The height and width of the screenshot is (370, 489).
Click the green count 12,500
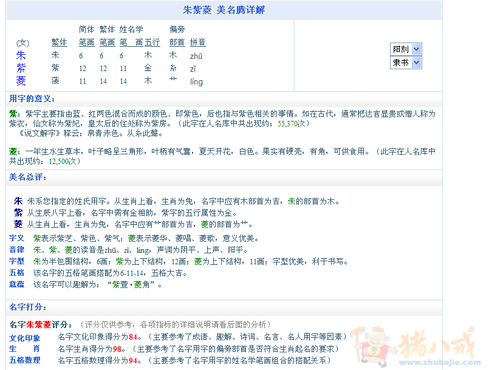[59, 162]
